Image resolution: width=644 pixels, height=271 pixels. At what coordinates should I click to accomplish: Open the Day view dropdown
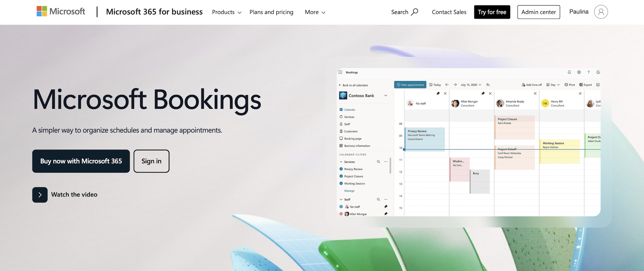tap(553, 85)
